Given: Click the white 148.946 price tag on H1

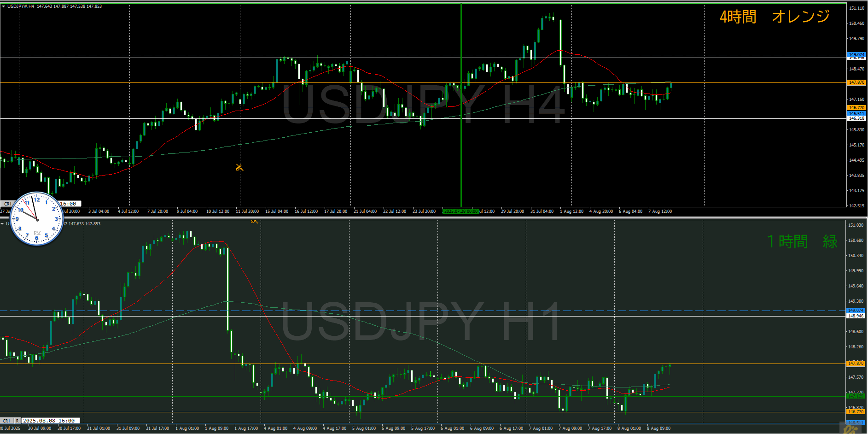Looking at the screenshot, I should tap(856, 316).
